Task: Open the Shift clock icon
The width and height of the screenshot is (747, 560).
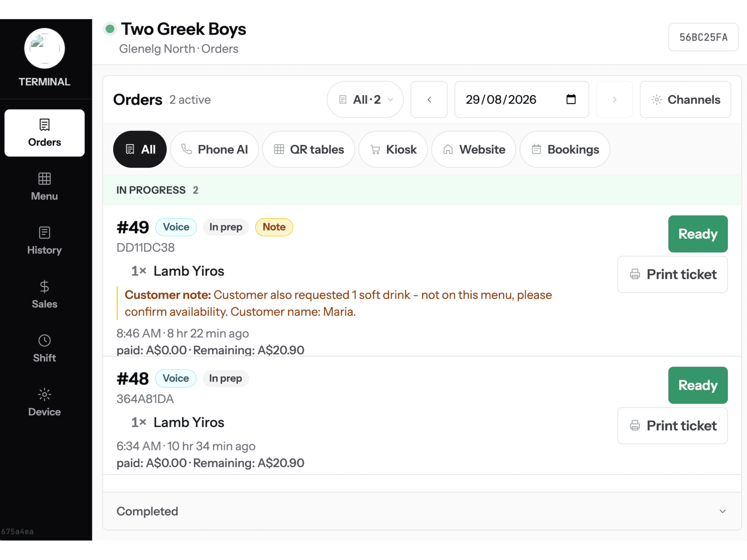Action: [x=44, y=340]
